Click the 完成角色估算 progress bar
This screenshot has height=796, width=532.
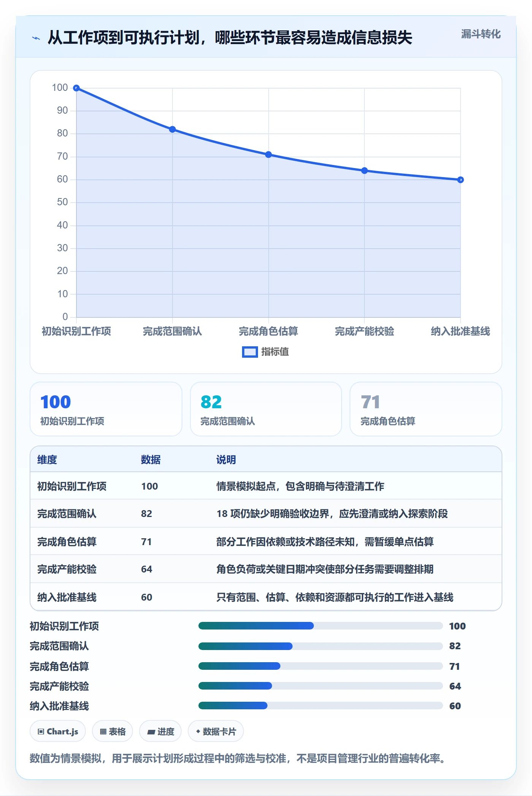point(320,666)
